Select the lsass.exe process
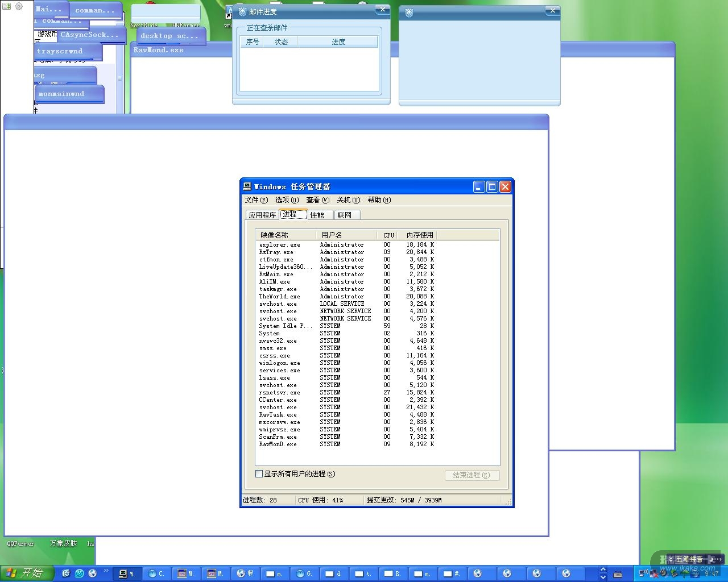Screen dimensions: 728x582 tap(347, 378)
